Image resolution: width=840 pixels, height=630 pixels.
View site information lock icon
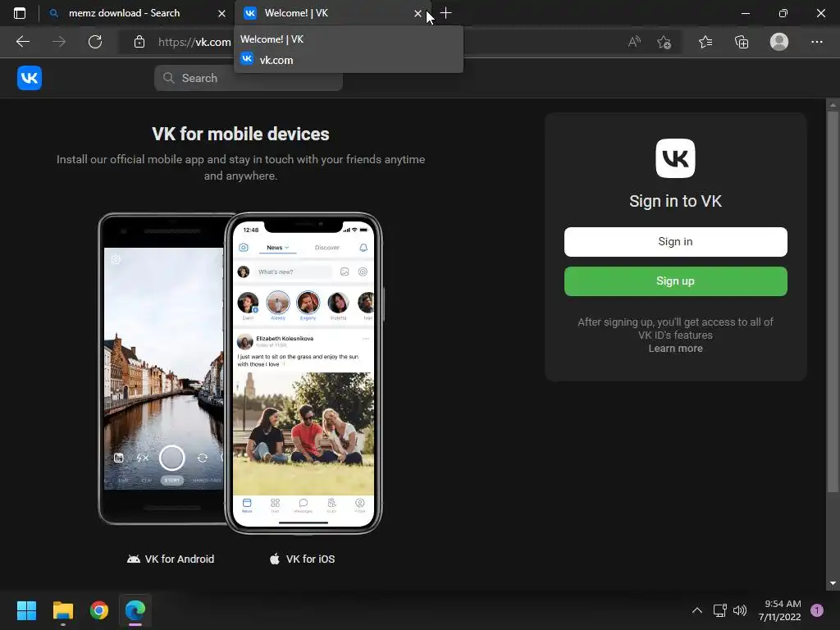point(139,42)
